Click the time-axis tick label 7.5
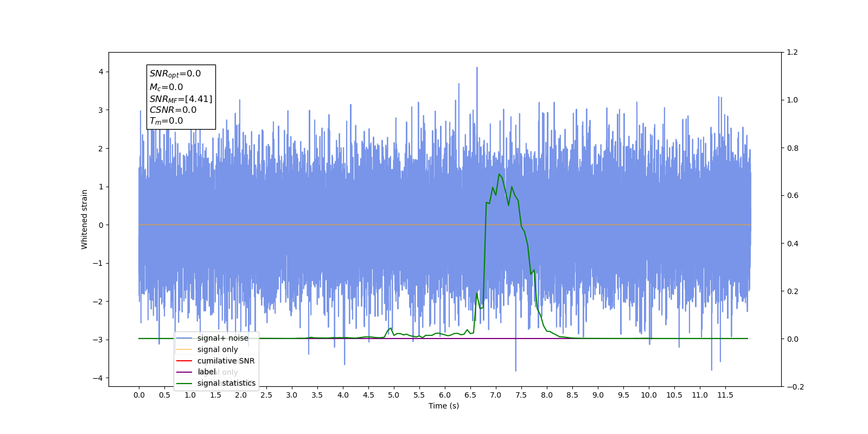Screen dimensions: 868x434 521,395
